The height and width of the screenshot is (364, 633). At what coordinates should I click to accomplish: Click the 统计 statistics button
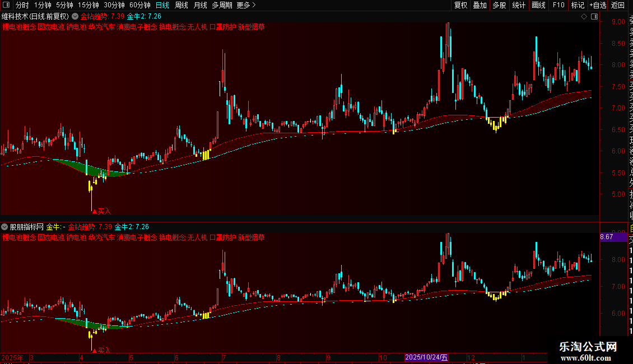pyautogui.click(x=519, y=5)
